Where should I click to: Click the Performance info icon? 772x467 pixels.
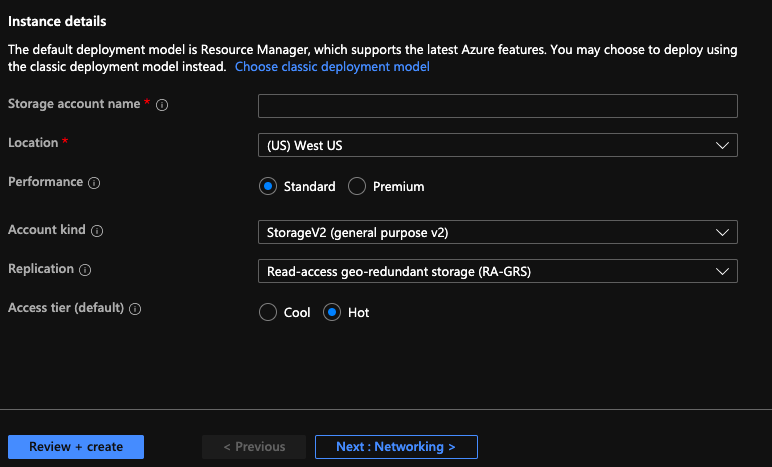pyautogui.click(x=94, y=183)
